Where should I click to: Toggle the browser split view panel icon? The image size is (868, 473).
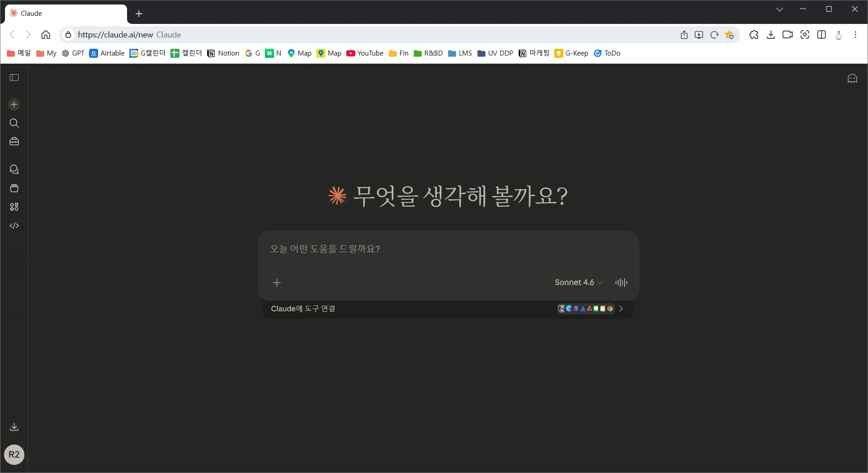tap(822, 35)
